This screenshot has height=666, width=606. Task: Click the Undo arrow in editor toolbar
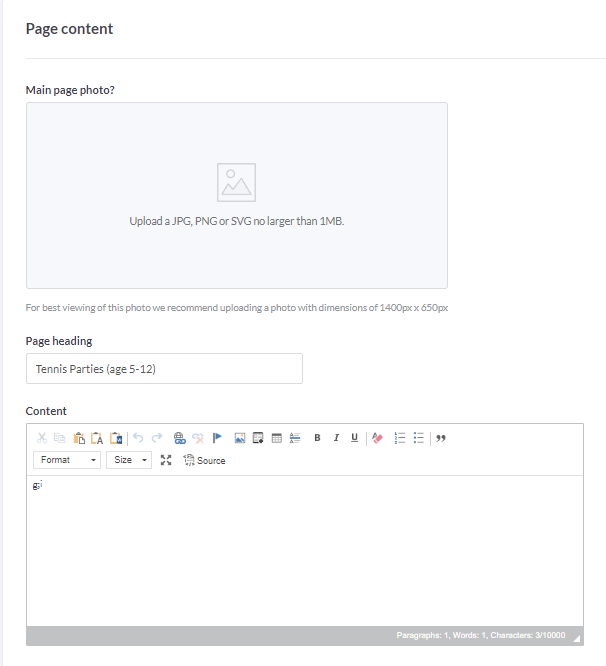point(138,438)
